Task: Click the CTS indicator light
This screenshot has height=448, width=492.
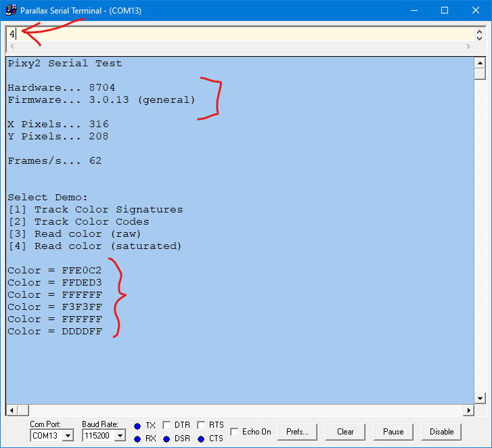Action: click(x=201, y=439)
